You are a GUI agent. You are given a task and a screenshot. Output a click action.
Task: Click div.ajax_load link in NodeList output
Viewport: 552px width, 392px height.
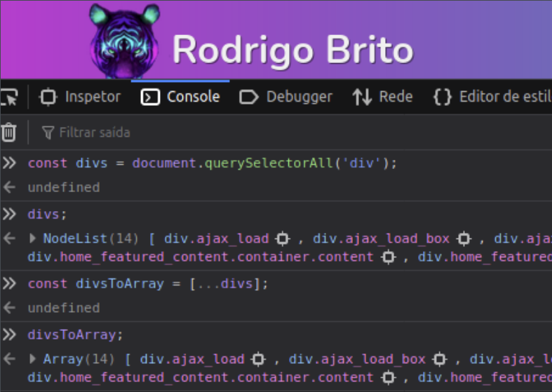point(216,238)
